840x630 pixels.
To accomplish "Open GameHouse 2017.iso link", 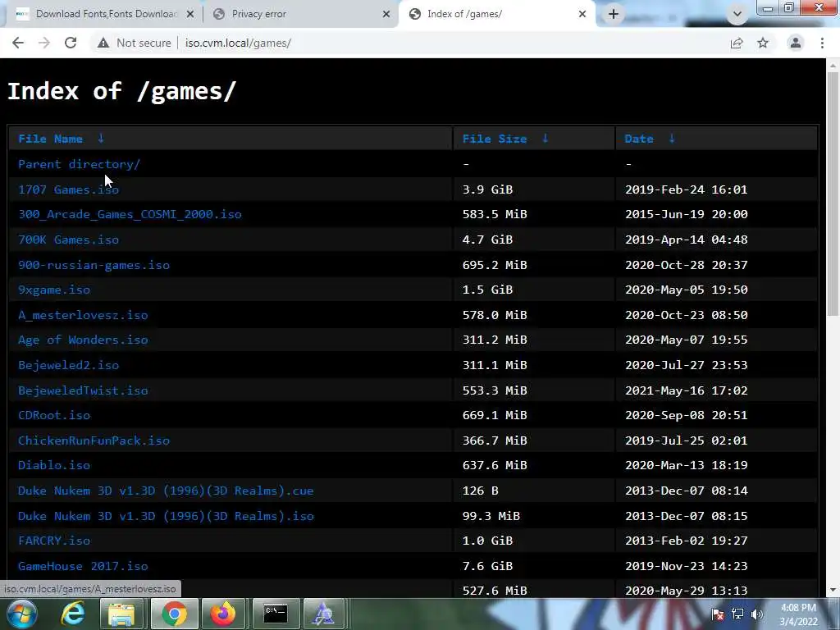I will coord(83,566).
